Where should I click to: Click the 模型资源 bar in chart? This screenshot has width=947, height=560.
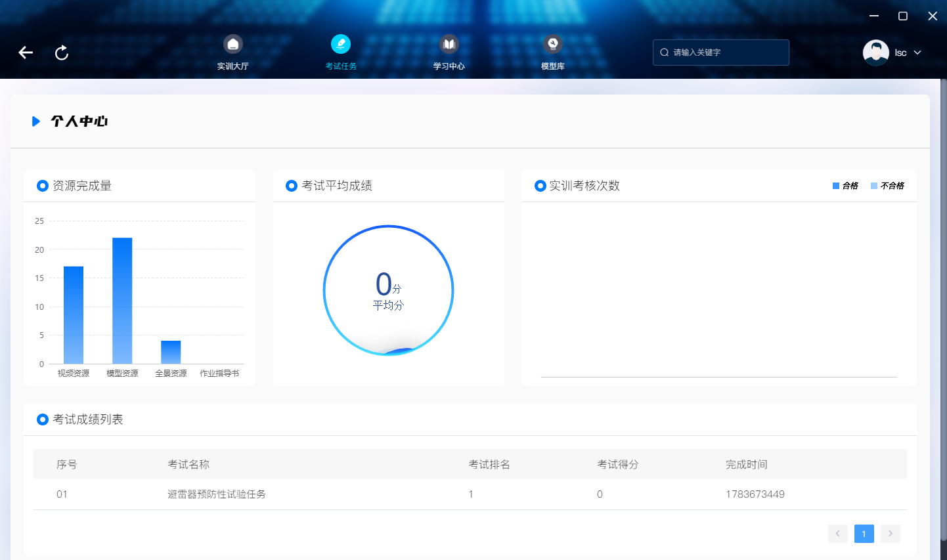pyautogui.click(x=122, y=301)
